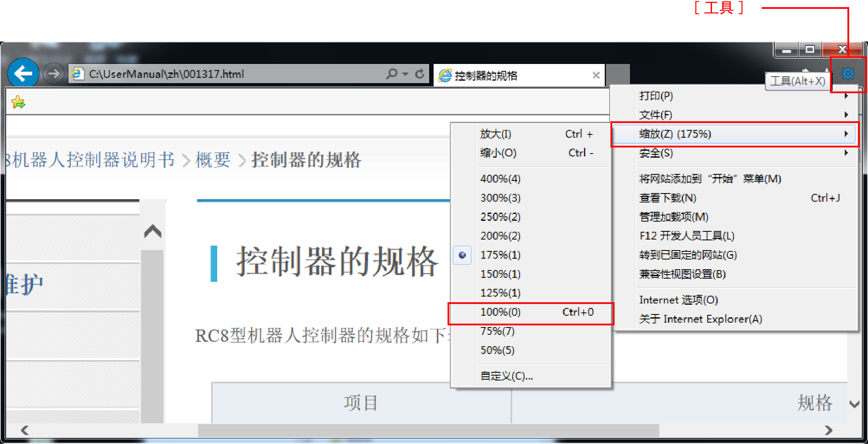Click the search magnifier in address bar

[392, 74]
